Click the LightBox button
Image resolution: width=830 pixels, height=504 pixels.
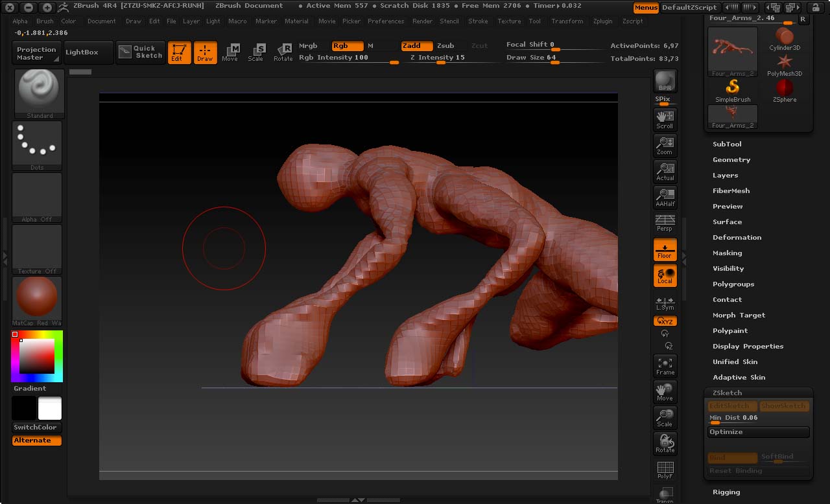82,52
